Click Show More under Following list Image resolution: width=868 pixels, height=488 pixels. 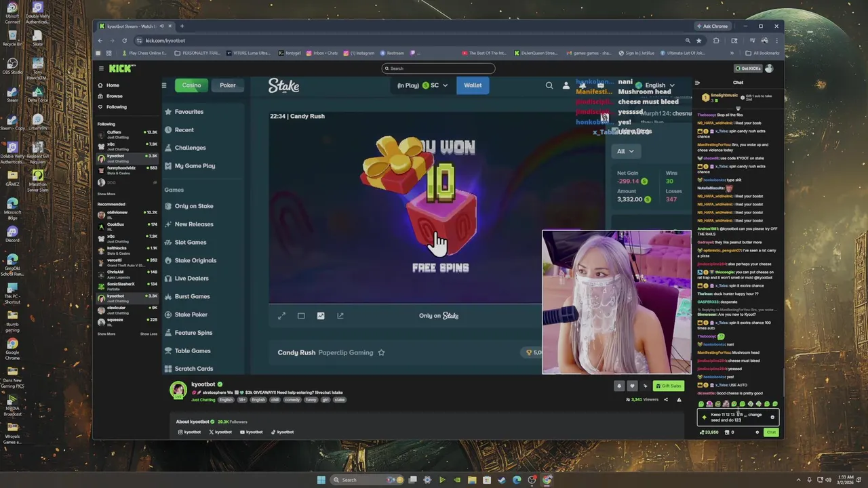106,194
